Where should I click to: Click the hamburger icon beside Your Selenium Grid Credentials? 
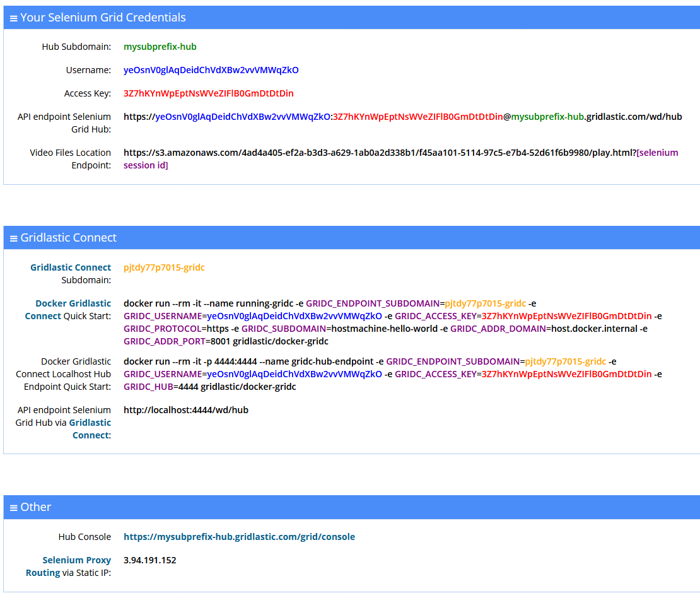[x=13, y=18]
